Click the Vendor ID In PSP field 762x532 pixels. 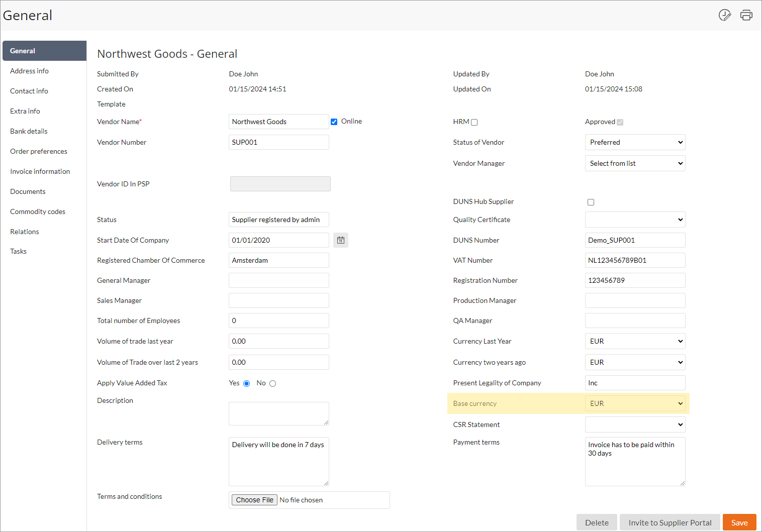click(280, 184)
